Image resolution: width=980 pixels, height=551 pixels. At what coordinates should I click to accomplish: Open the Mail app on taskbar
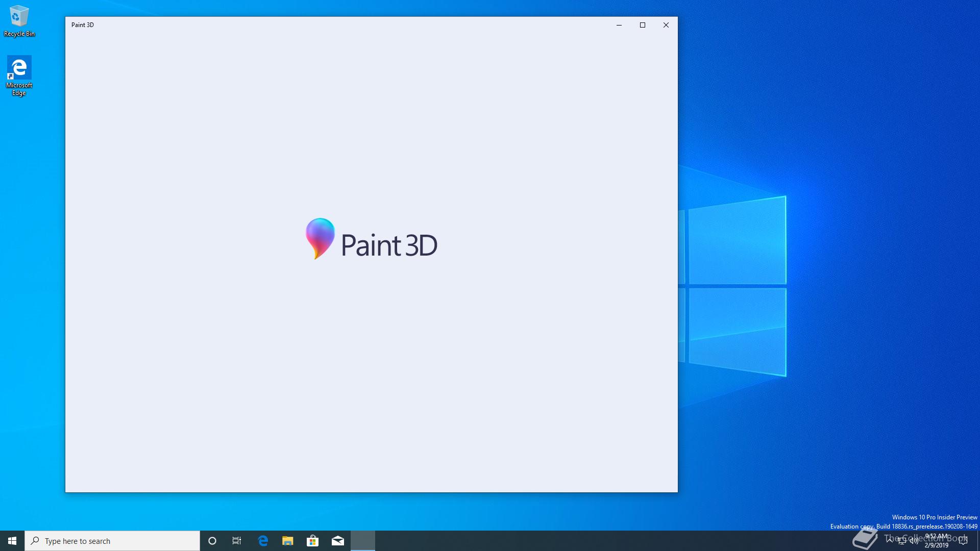click(337, 541)
